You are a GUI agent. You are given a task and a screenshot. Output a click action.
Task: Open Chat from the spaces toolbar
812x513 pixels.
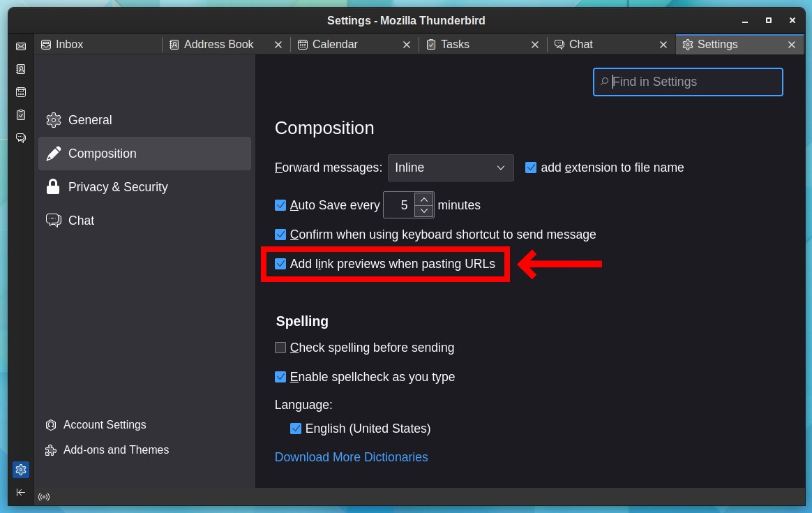21,137
